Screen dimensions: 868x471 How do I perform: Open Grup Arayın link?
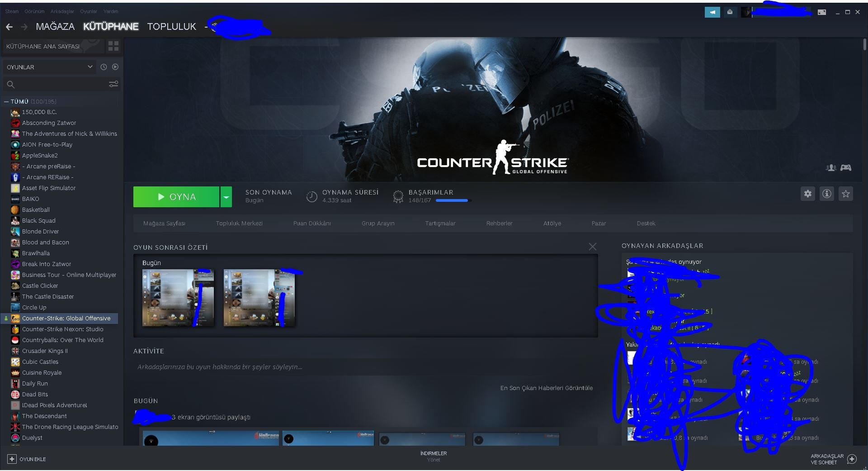tap(378, 224)
